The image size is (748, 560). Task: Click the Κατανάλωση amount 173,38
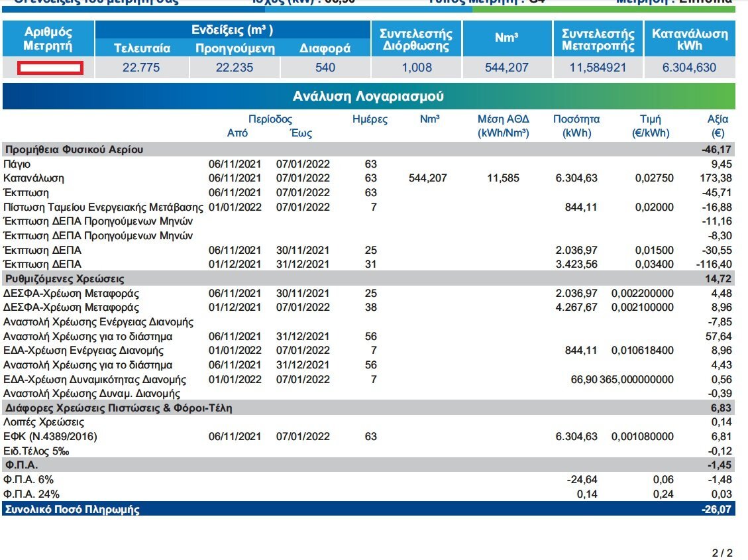(715, 178)
